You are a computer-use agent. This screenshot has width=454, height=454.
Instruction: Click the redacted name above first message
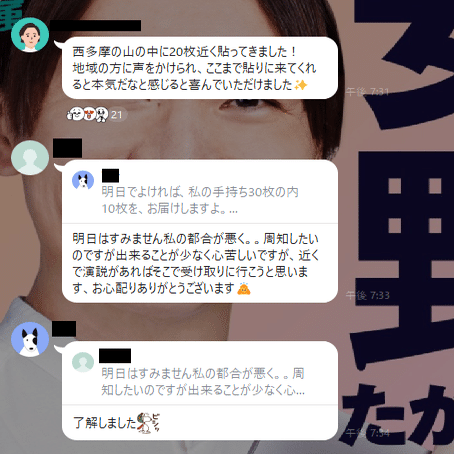95,25
